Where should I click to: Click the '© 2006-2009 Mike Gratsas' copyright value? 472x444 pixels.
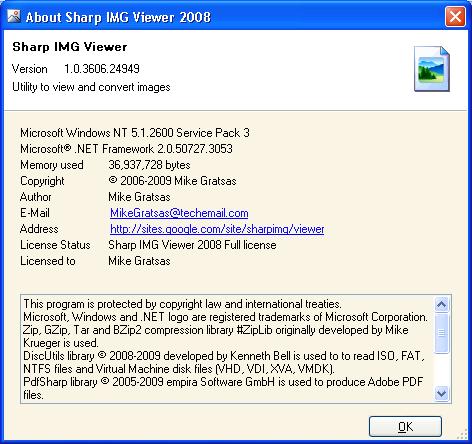pos(172,181)
